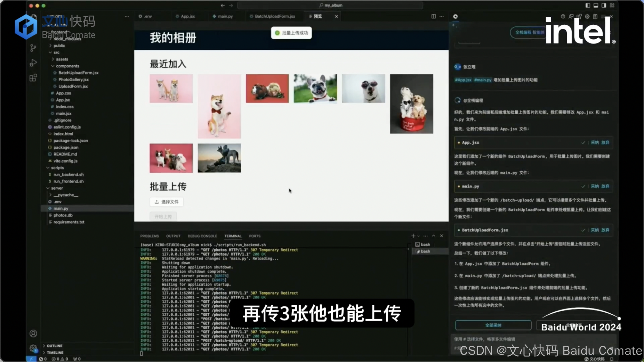644x362 pixels.
Task: Click 采纳 for the App.jsx change
Action: tap(594, 142)
